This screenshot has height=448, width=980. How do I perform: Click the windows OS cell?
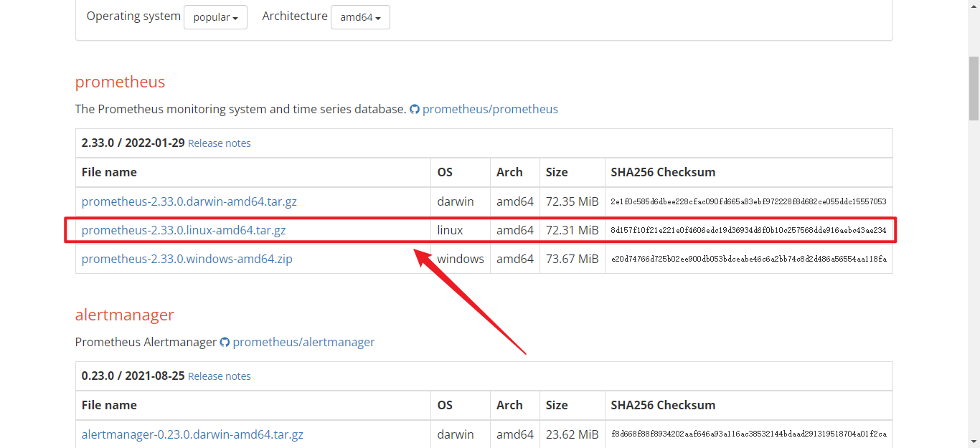coord(461,259)
